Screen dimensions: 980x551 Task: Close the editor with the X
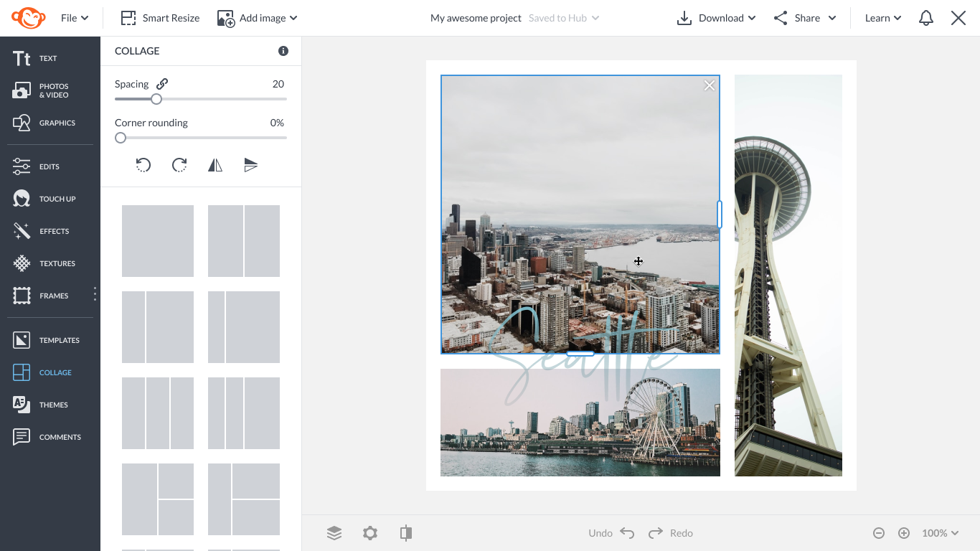[958, 18]
